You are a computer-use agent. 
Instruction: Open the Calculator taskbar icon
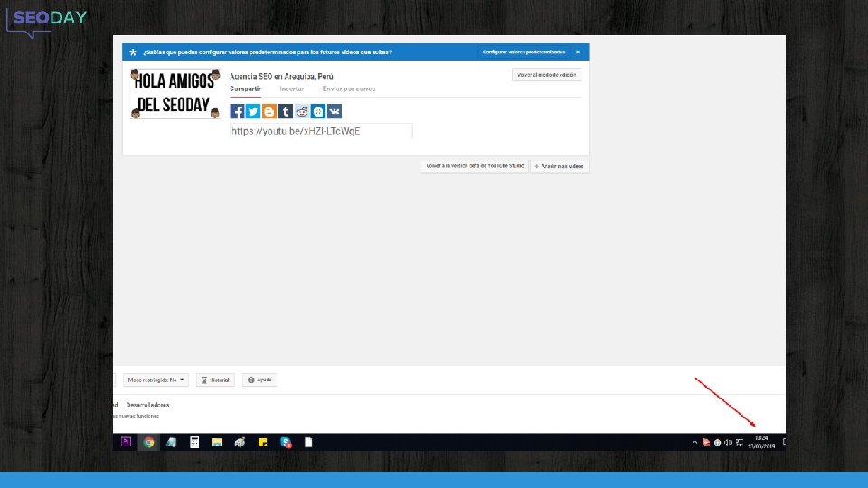(194, 442)
